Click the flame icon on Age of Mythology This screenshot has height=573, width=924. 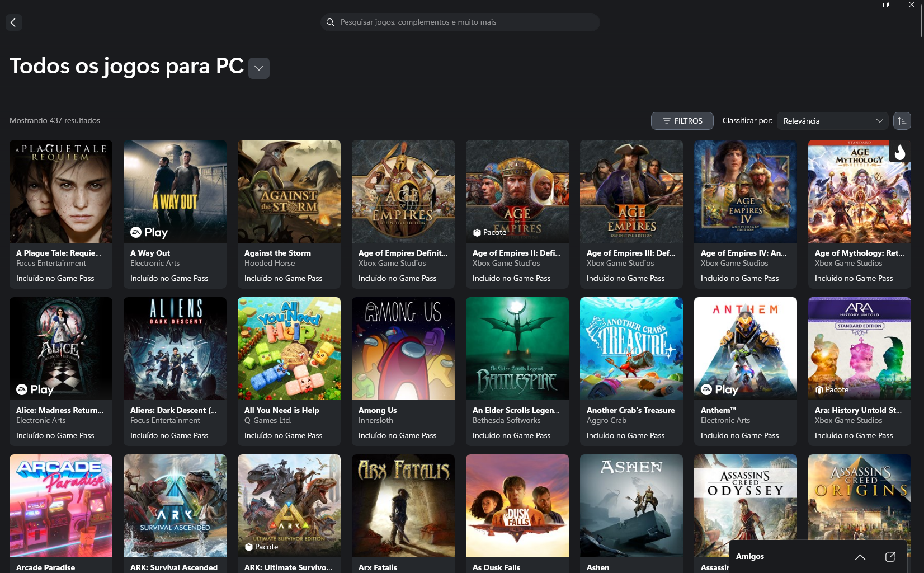coord(899,151)
